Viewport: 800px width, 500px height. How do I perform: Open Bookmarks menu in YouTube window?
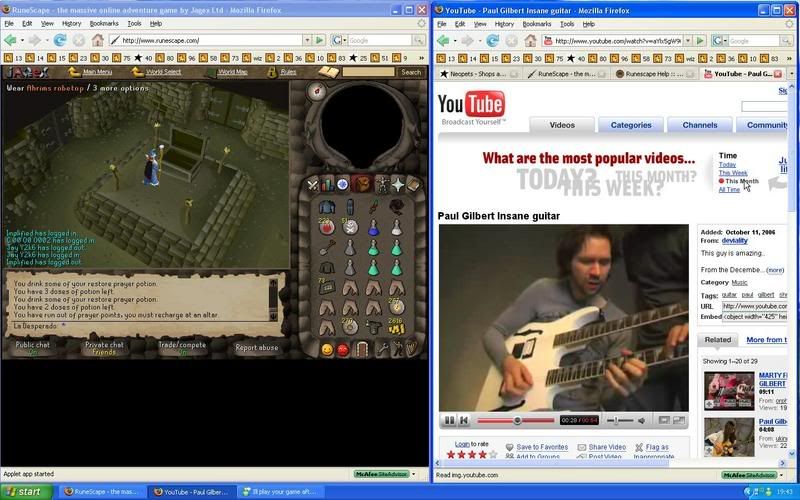pos(537,24)
